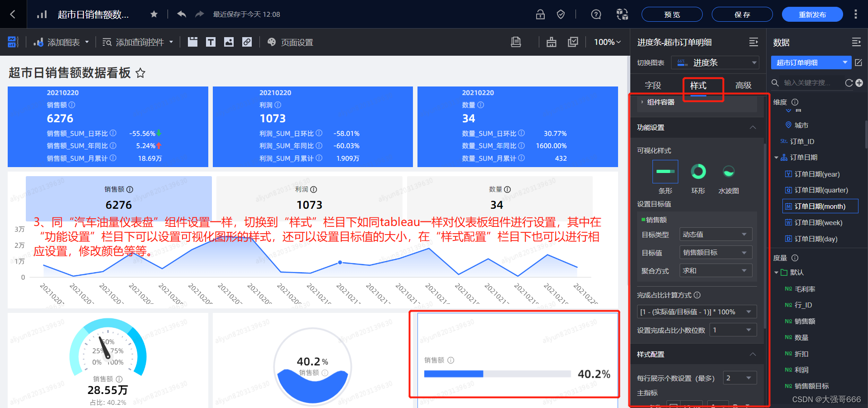This screenshot has height=408, width=868.
Task: Click the shield security icon
Action: [x=561, y=14]
